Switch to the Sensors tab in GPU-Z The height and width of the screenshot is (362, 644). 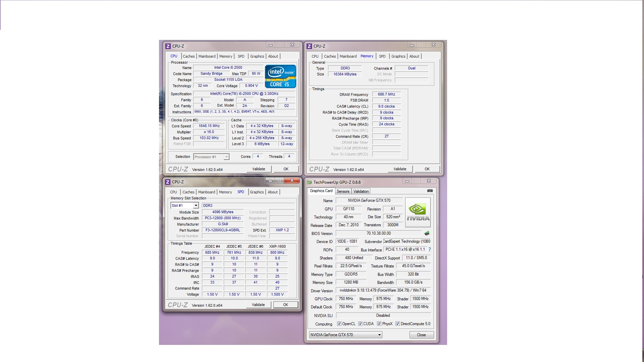coord(343,191)
